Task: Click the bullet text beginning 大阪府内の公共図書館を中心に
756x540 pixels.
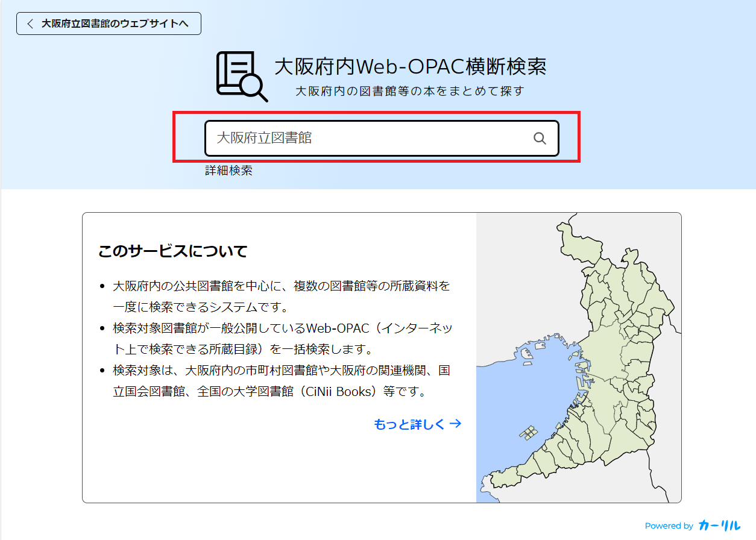Action: click(282, 296)
